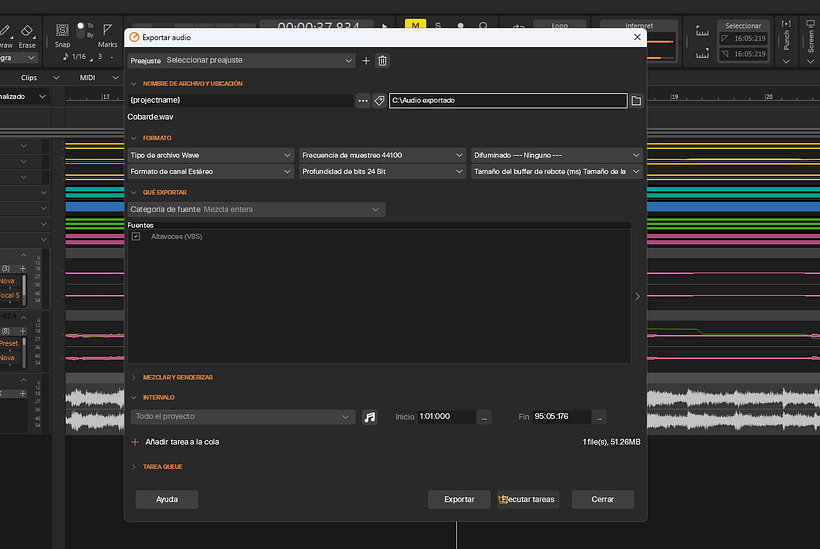The width and height of the screenshot is (820, 549).
Task: Click the export path C:\Audio exportado field
Action: (x=508, y=101)
